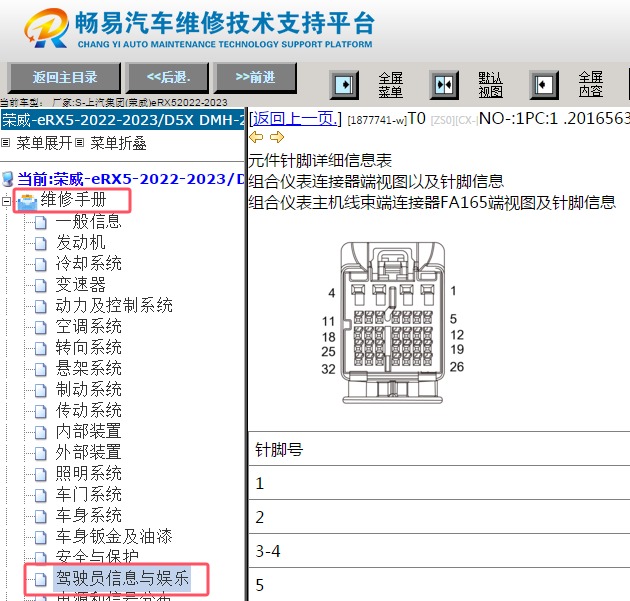Open 外部装置 in the tree
Screen dimensions: 630x601
88,452
